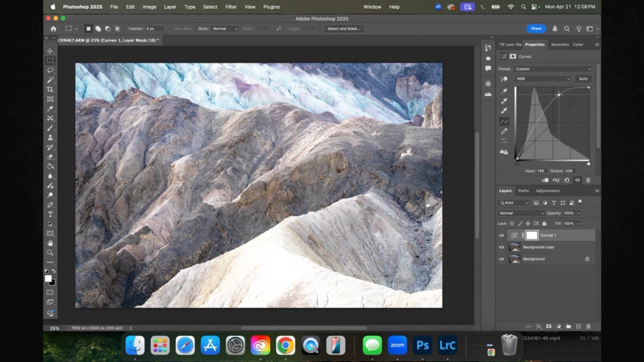Screen dimensions: 644x362
Task: Click the trash icon to delete the layer
Action: [x=589, y=326]
